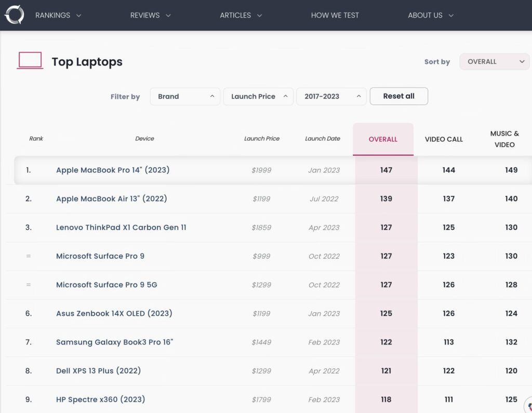Image resolution: width=532 pixels, height=413 pixels.
Task: Open the Articles dropdown menu
Action: (x=241, y=16)
